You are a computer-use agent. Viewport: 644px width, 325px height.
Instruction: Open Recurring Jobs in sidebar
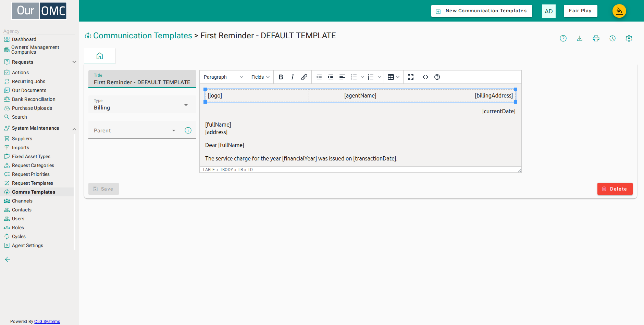click(x=28, y=81)
